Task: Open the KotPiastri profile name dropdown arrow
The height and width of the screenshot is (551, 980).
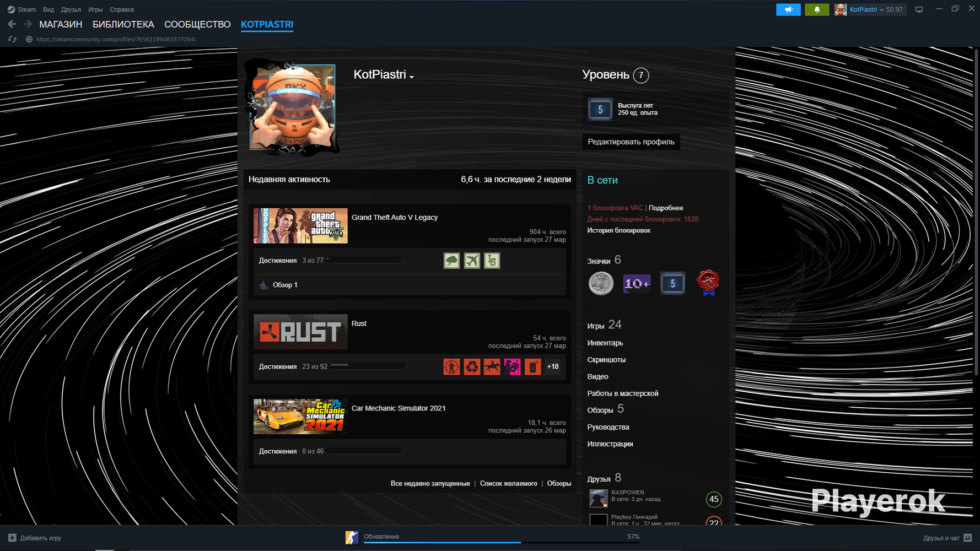Action: [x=412, y=77]
